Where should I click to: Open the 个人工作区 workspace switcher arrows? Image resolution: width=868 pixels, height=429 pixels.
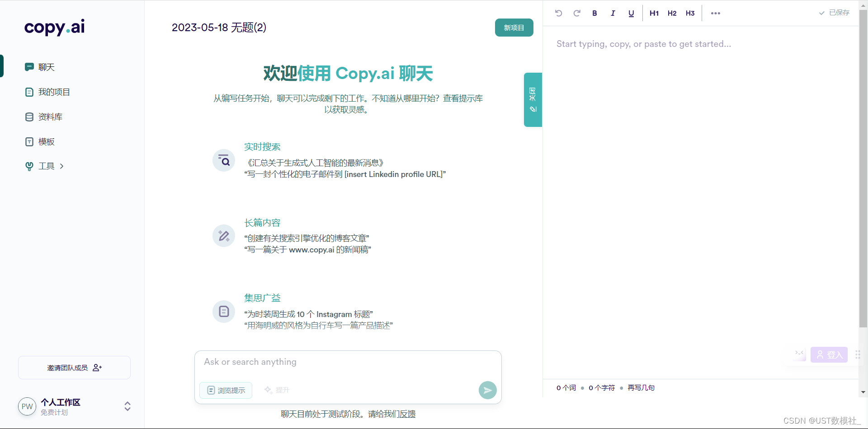[127, 406]
